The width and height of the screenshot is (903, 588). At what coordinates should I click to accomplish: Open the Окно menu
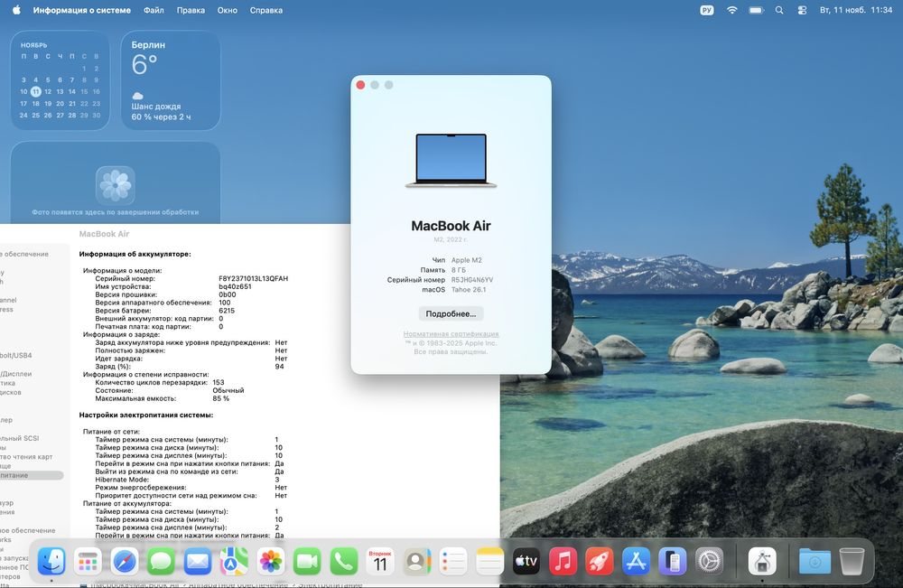(228, 10)
